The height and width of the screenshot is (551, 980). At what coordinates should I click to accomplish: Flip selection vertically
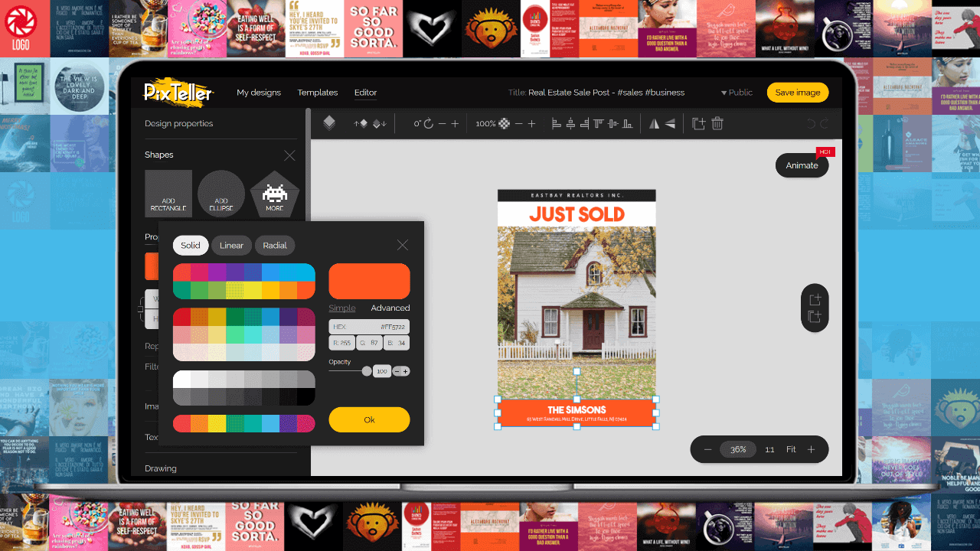(x=670, y=123)
